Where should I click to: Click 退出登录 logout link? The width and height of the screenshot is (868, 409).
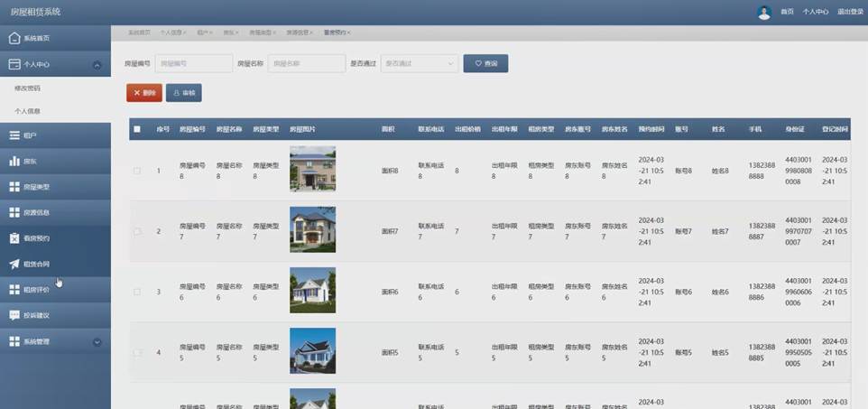tap(850, 12)
